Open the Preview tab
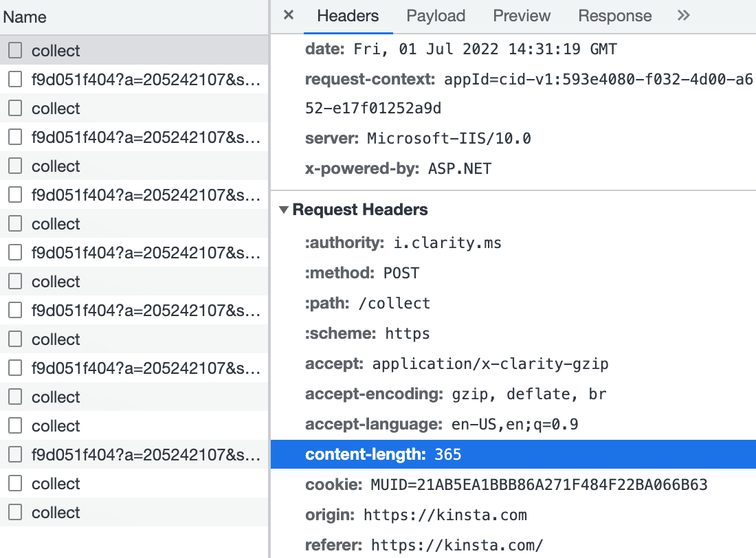This screenshot has width=756, height=558. 522,16
